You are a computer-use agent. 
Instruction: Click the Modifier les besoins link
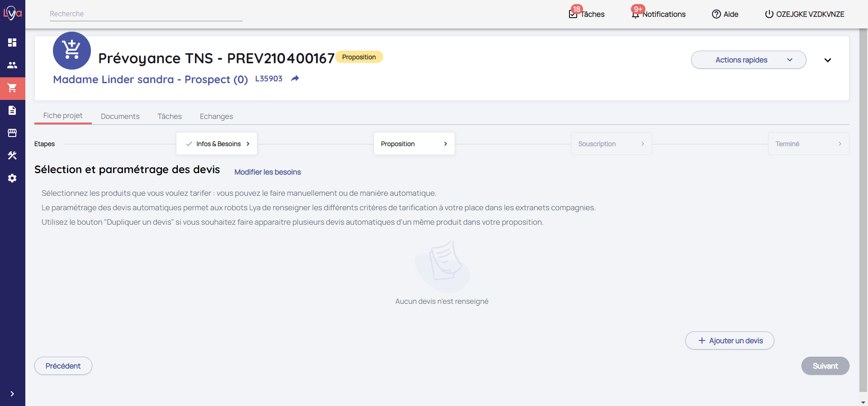(267, 172)
